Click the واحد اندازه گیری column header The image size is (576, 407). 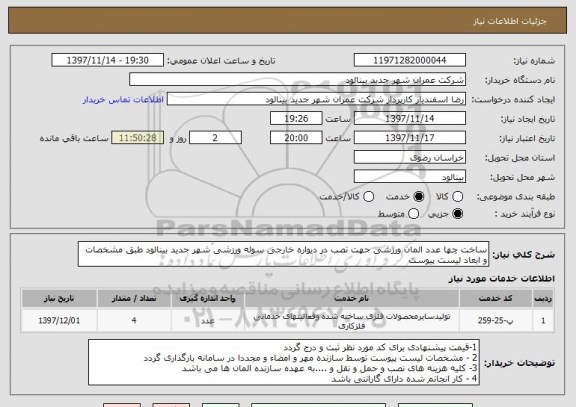click(x=208, y=298)
